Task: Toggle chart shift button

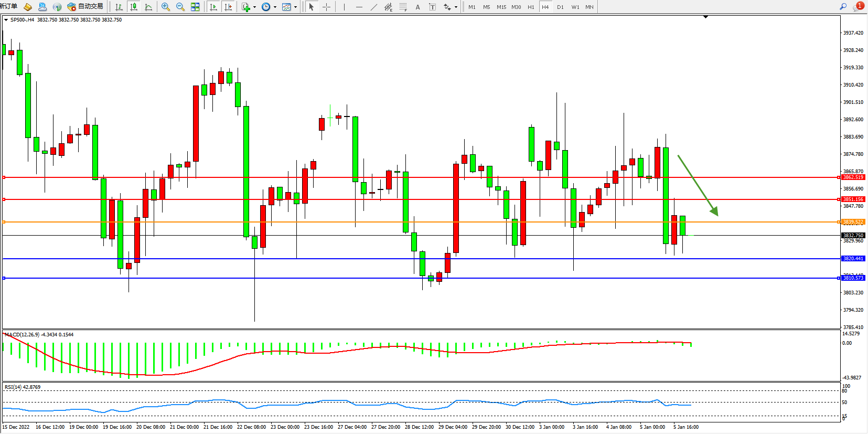Action: coord(228,7)
